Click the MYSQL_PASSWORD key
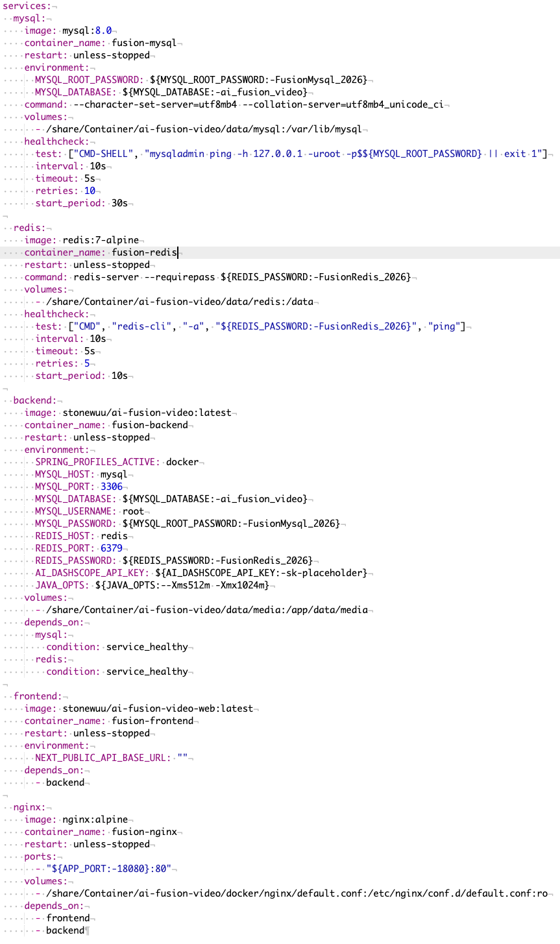This screenshot has width=560, height=944. [76, 524]
